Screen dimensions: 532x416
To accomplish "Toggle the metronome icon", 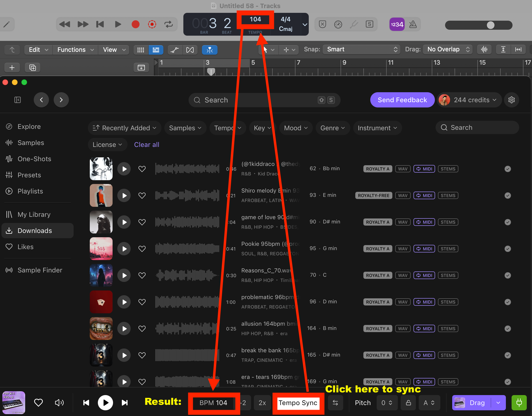I will coord(413,24).
